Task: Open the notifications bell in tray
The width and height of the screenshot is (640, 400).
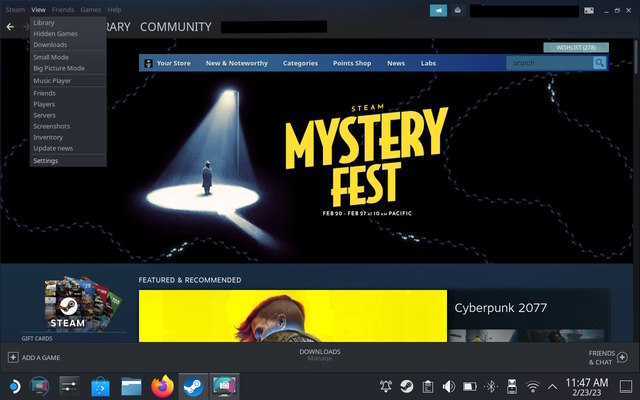Action: pyautogui.click(x=386, y=386)
